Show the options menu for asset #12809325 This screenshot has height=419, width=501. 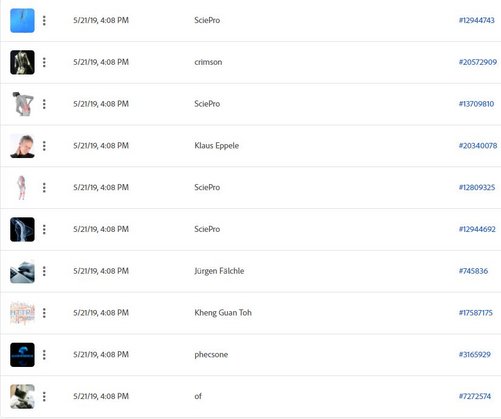pos(44,188)
